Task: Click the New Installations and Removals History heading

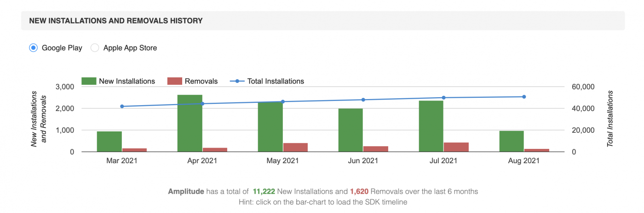Action: [116, 21]
